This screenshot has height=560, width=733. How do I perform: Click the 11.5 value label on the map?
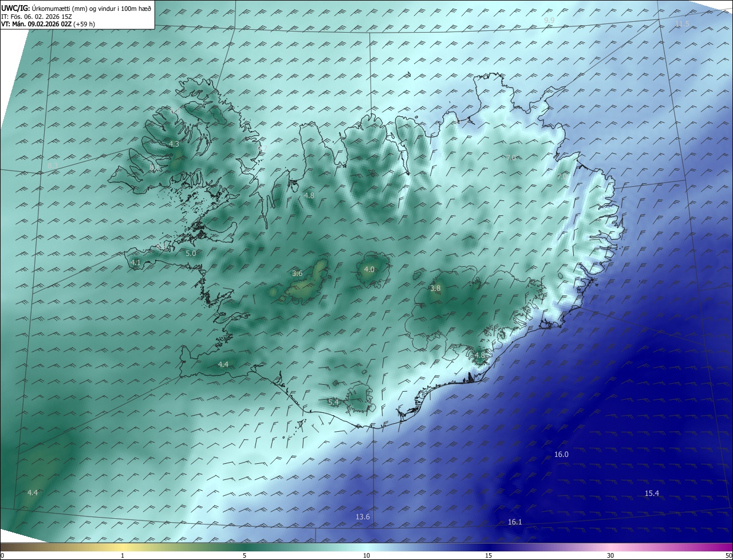682,23
